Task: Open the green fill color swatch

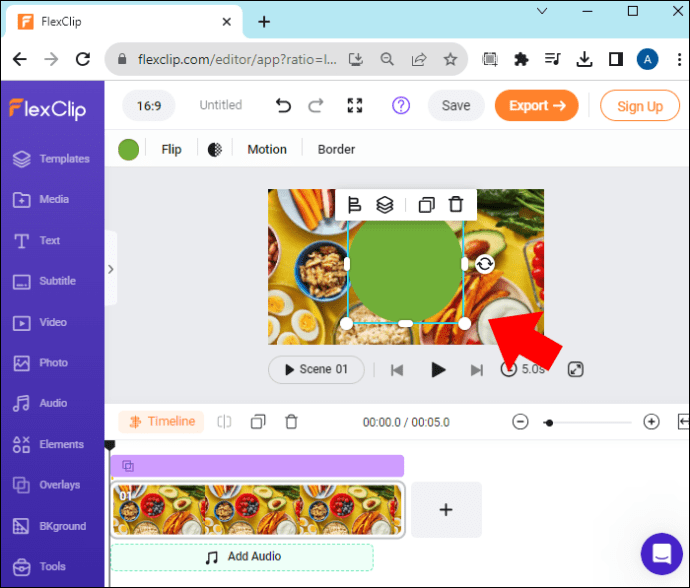Action: (x=128, y=150)
